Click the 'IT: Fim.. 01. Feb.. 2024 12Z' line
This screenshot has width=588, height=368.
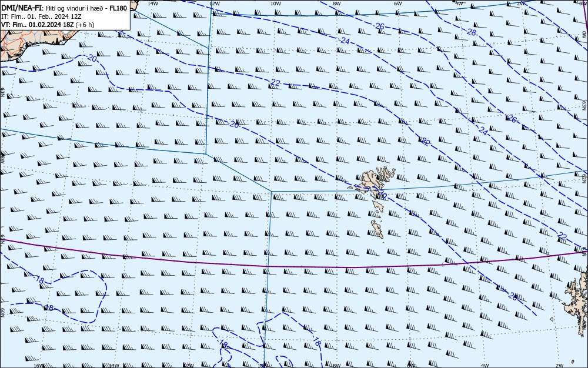coord(41,16)
